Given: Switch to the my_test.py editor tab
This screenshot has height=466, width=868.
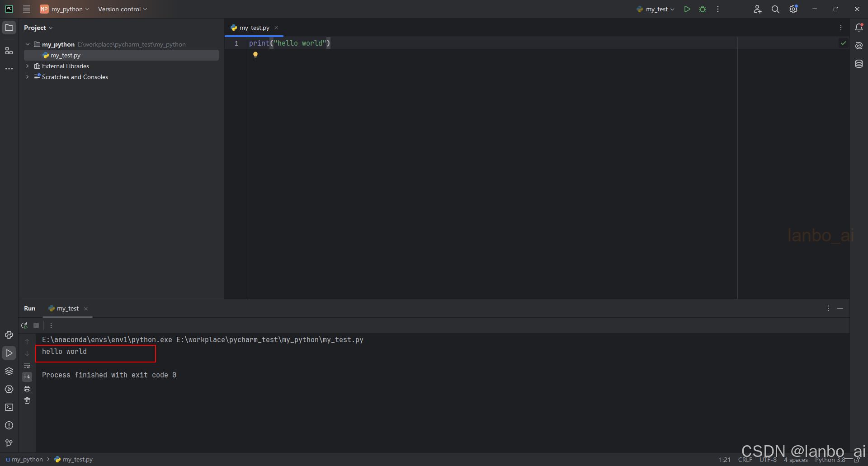Looking at the screenshot, I should [254, 28].
